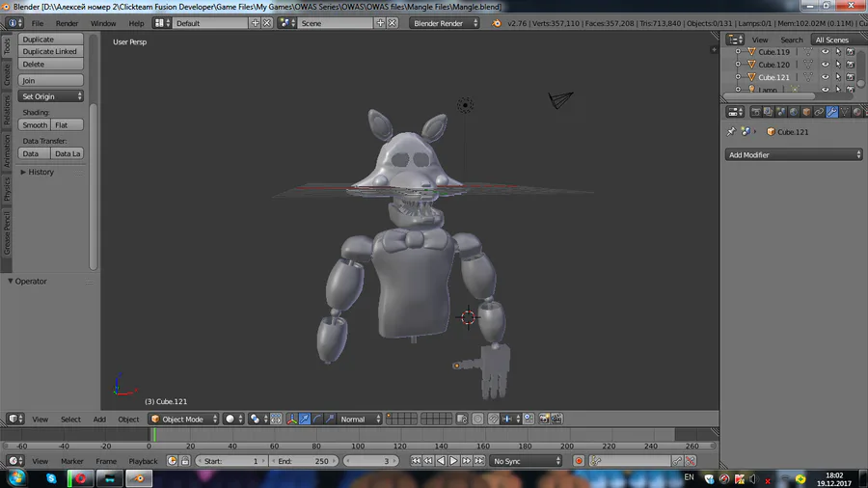868x488 pixels.
Task: Open the File menu
Action: (x=37, y=23)
